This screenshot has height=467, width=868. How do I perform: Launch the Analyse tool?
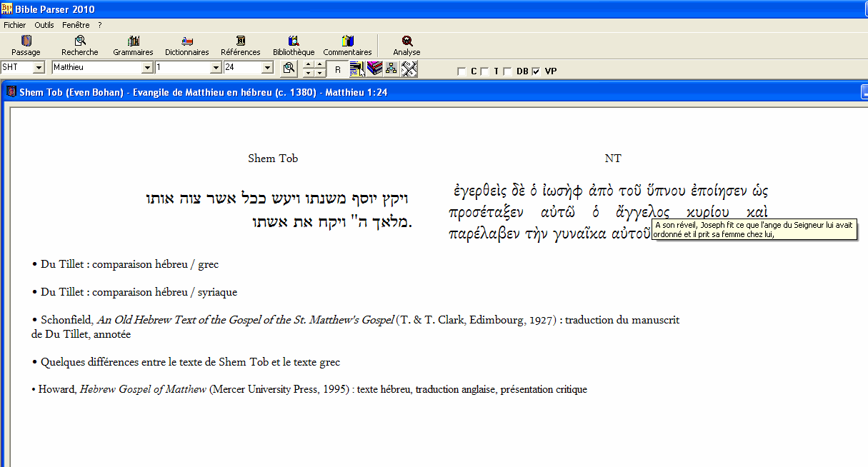[x=406, y=46]
